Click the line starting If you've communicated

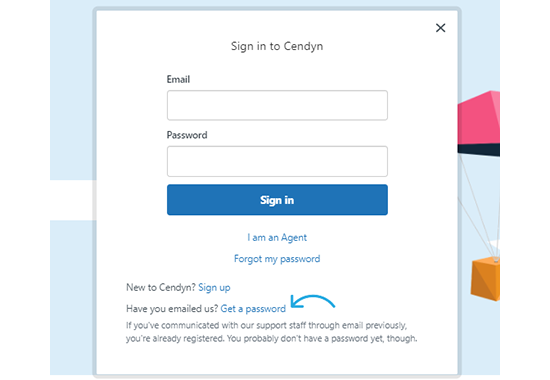267,325
